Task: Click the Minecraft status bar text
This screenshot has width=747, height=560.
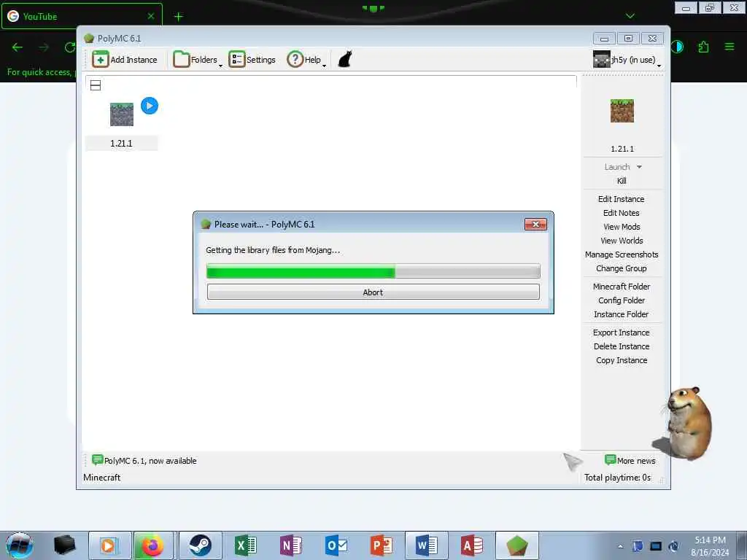Action: (x=101, y=477)
